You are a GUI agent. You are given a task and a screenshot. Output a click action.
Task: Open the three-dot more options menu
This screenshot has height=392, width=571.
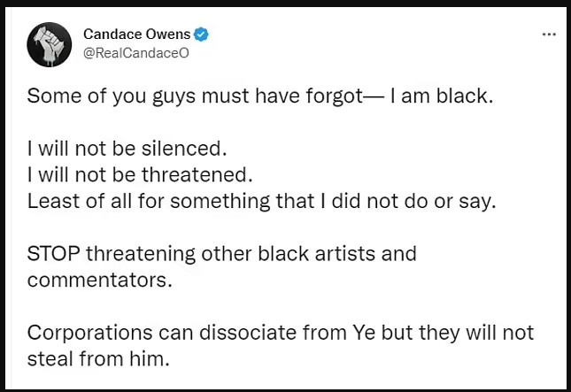pyautogui.click(x=549, y=35)
